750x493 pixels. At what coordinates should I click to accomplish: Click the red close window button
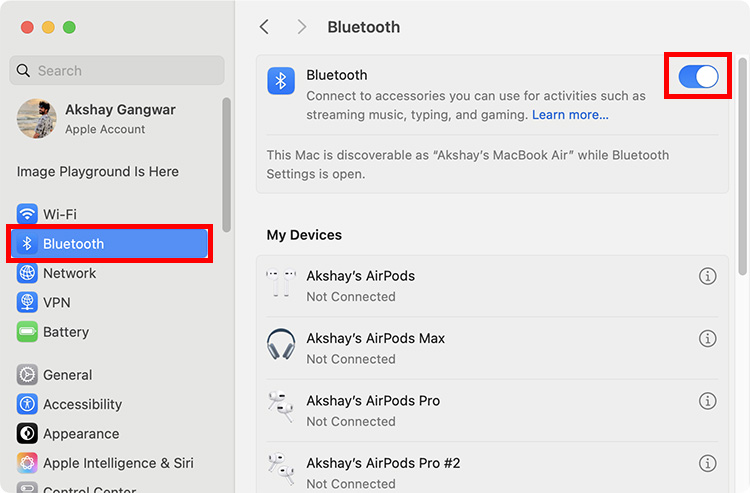27,27
